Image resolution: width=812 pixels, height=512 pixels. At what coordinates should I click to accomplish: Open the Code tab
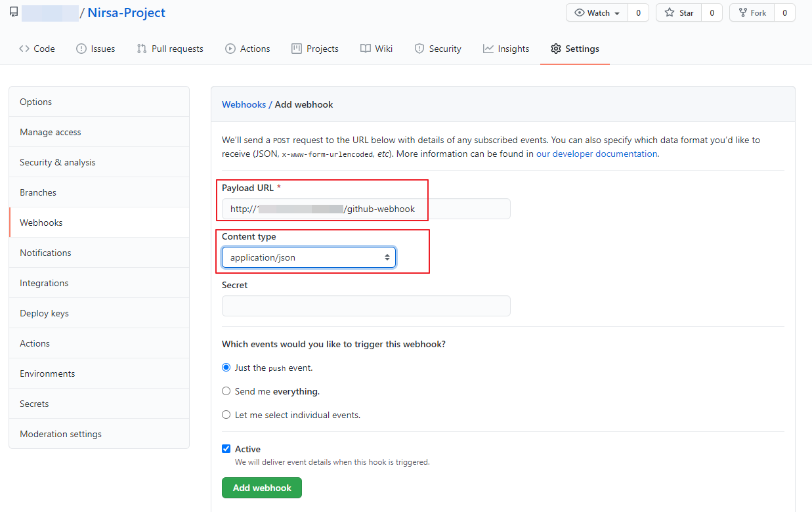[37, 49]
